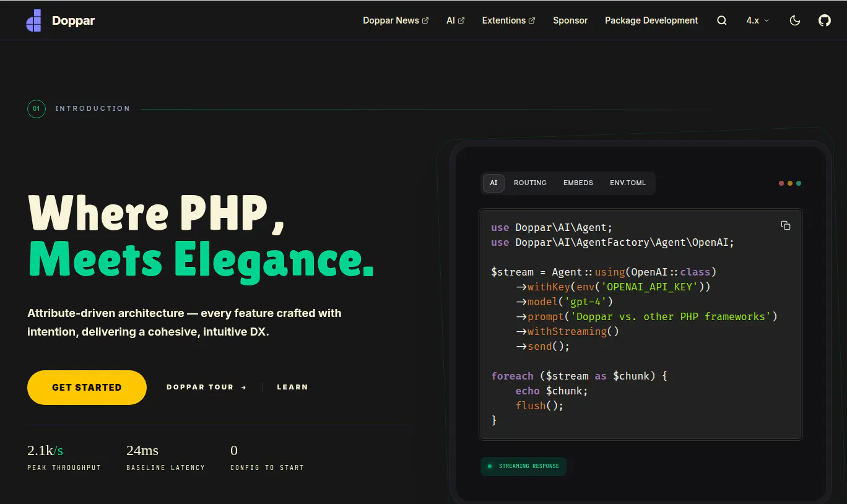Switch to the ROUTING tab
The width and height of the screenshot is (847, 504).
[530, 183]
